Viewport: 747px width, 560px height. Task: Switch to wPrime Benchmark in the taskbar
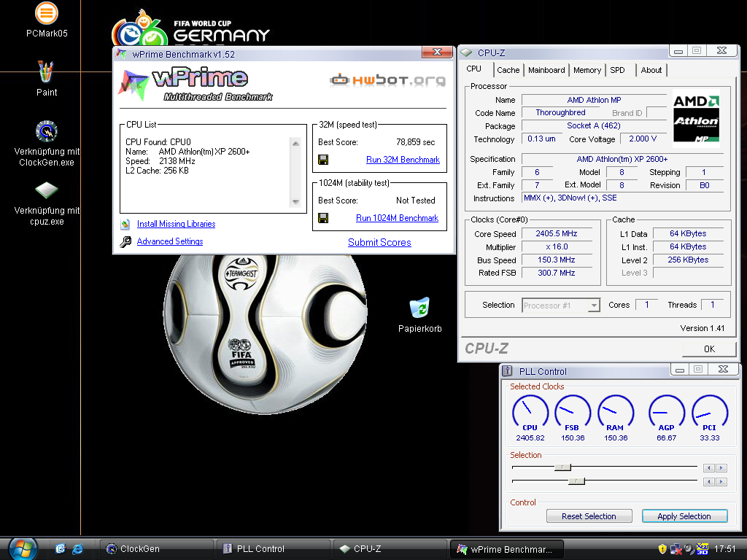506,549
